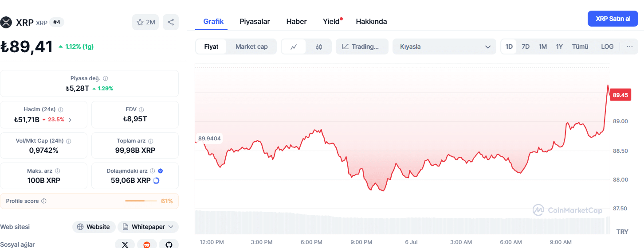Image resolution: width=644 pixels, height=248 pixels.
Task: Click the XRP coin logo icon
Action: pos(6,22)
